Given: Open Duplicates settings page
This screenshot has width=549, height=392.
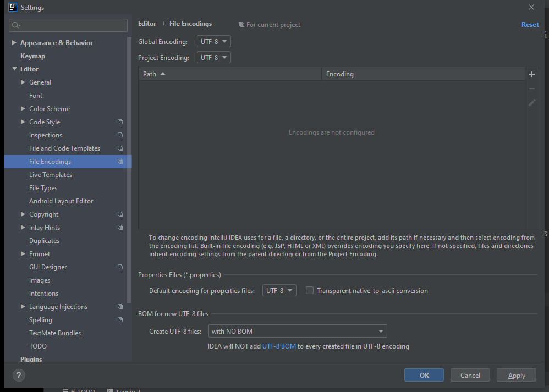Looking at the screenshot, I should 44,241.
